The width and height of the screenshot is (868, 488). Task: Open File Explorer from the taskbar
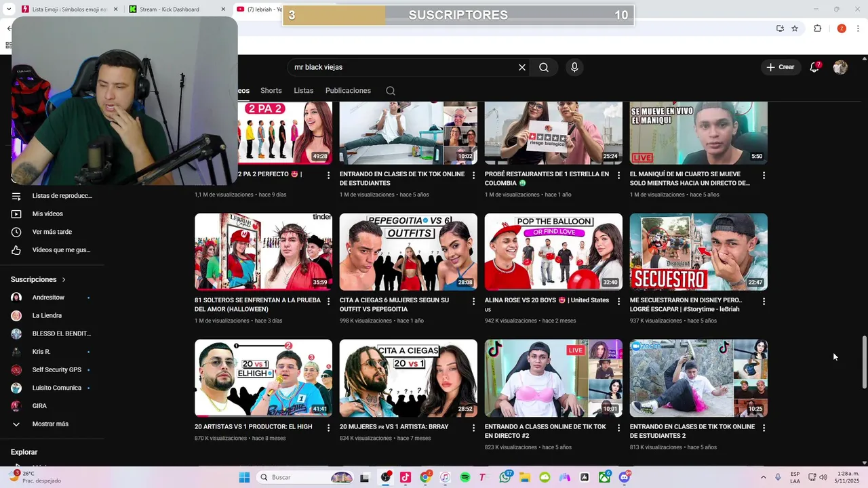point(525,477)
